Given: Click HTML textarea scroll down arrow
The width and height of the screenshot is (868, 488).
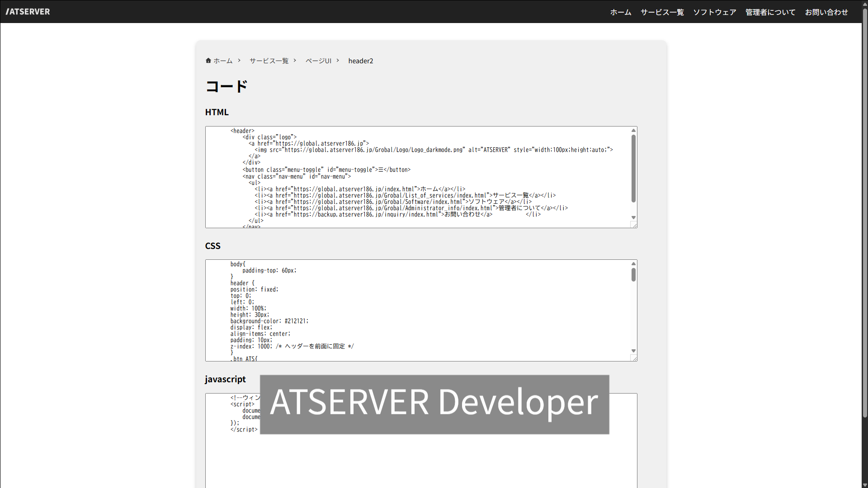Looking at the screenshot, I should (633, 218).
